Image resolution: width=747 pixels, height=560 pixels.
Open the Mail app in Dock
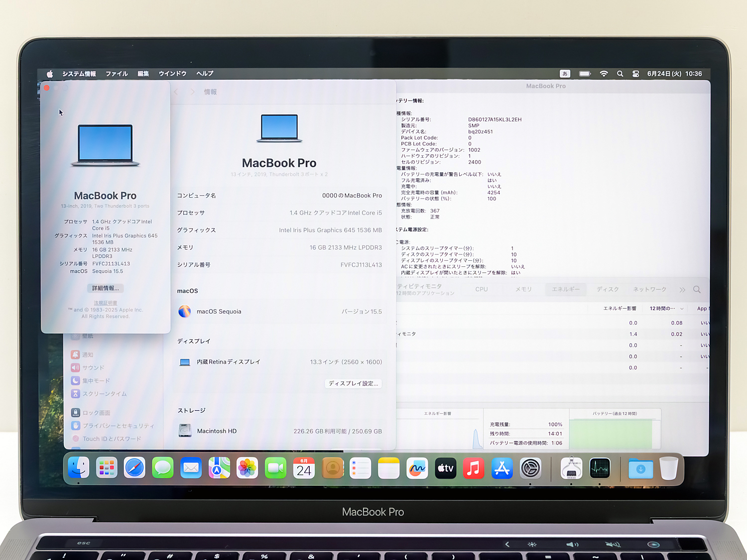click(x=191, y=468)
